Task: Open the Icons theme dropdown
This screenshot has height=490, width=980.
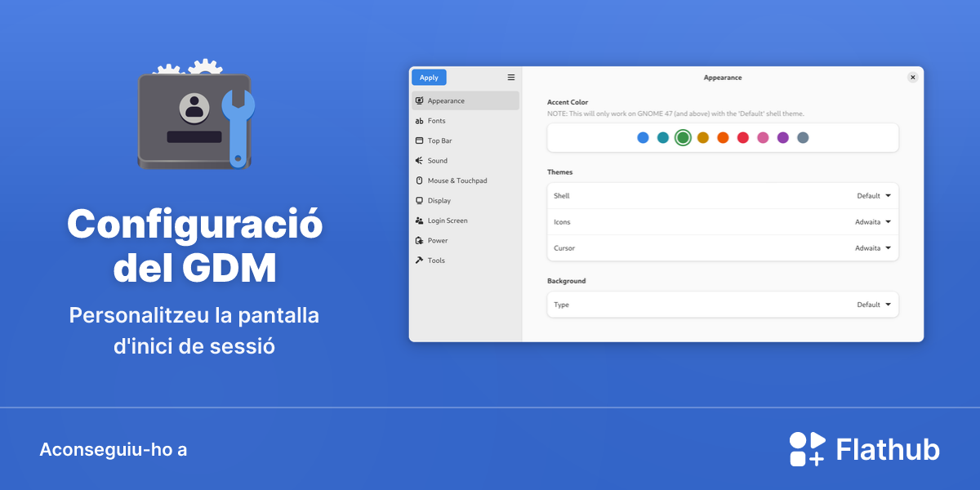Action: pyautogui.click(x=873, y=222)
